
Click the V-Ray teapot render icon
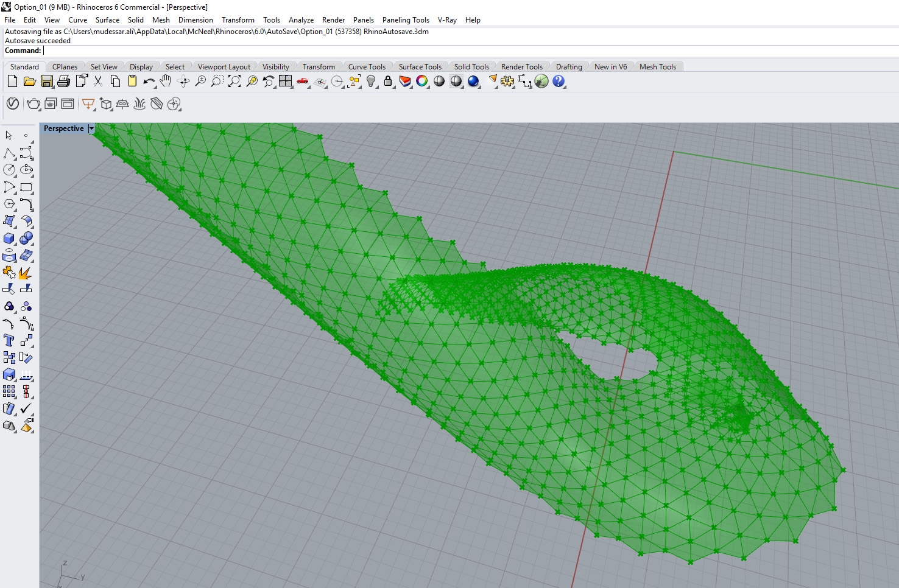point(33,104)
